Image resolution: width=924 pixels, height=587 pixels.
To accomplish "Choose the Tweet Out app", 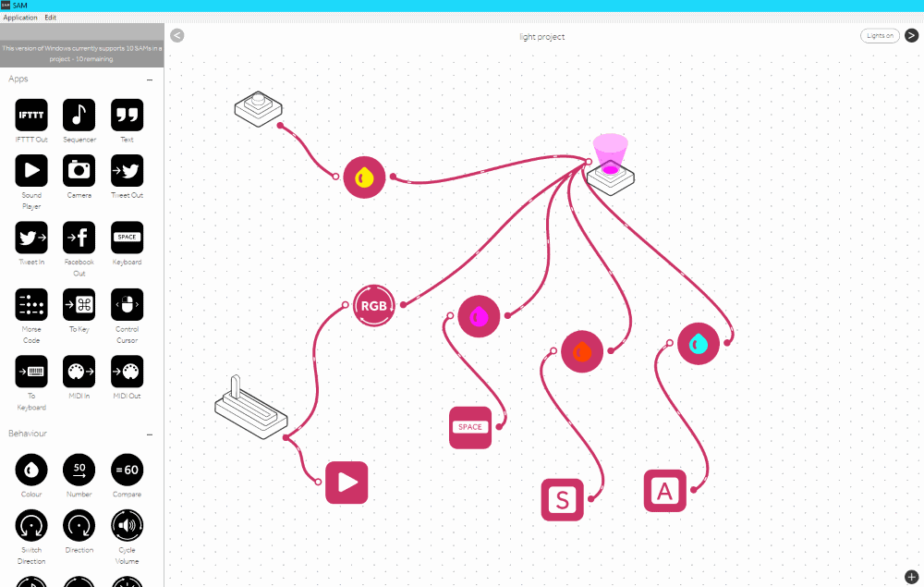I will coord(127,170).
